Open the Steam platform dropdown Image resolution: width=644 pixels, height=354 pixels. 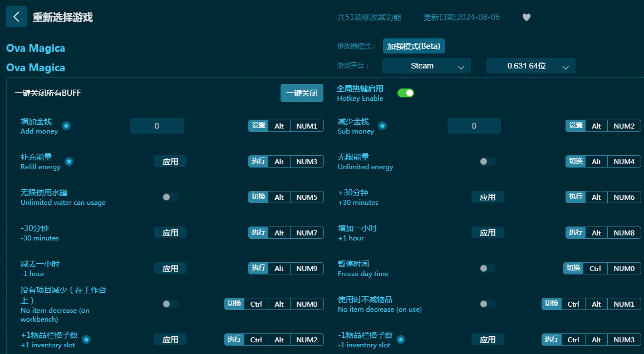(x=426, y=66)
